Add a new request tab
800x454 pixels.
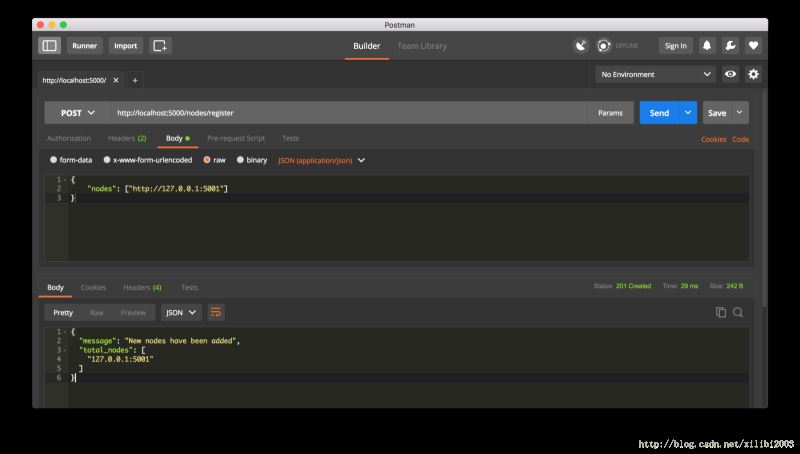click(135, 80)
